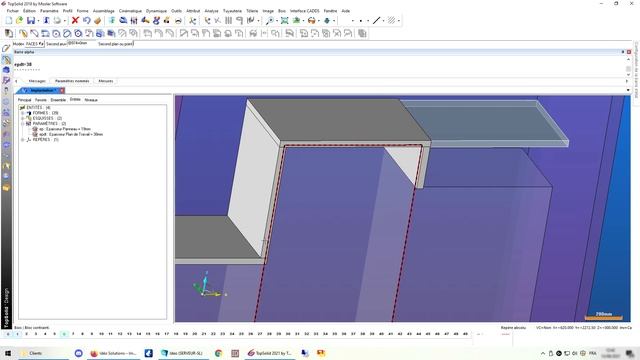Click the Firefox Ideo Solutions taskbar item
Screen dimensions: 640x360
(113, 353)
